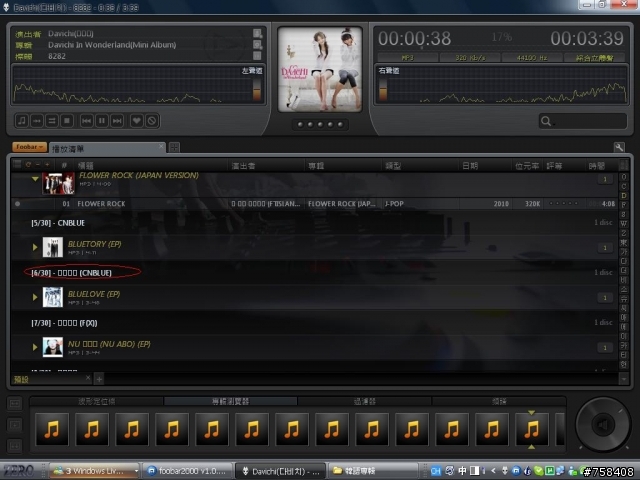Click the small icon beside artist Davichi

(x=257, y=33)
